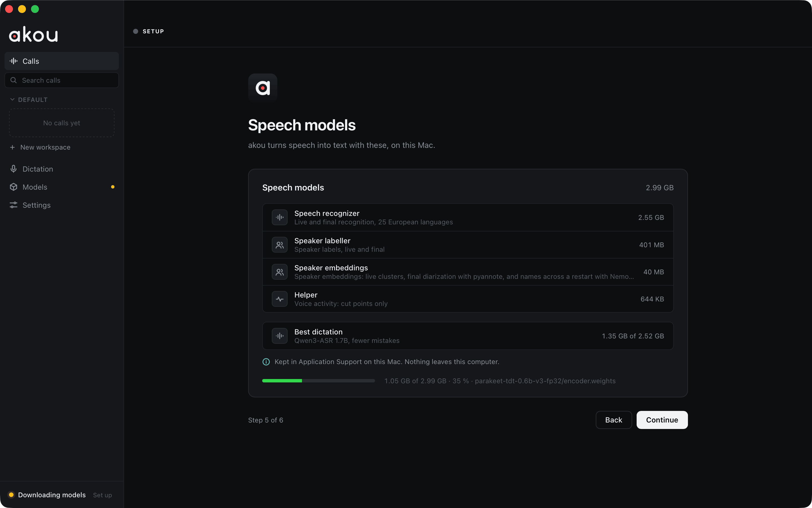Click the akou app icon above heading

tap(263, 88)
